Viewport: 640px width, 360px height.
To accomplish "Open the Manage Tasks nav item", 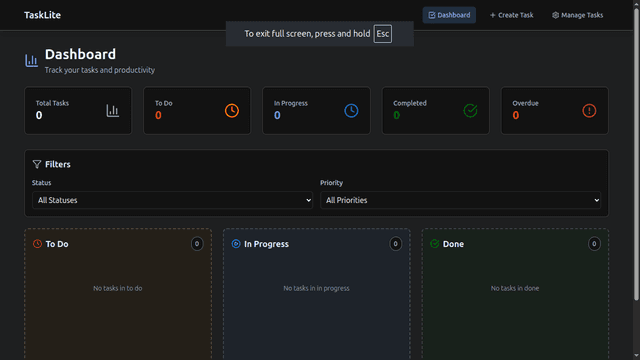I will (x=578, y=15).
